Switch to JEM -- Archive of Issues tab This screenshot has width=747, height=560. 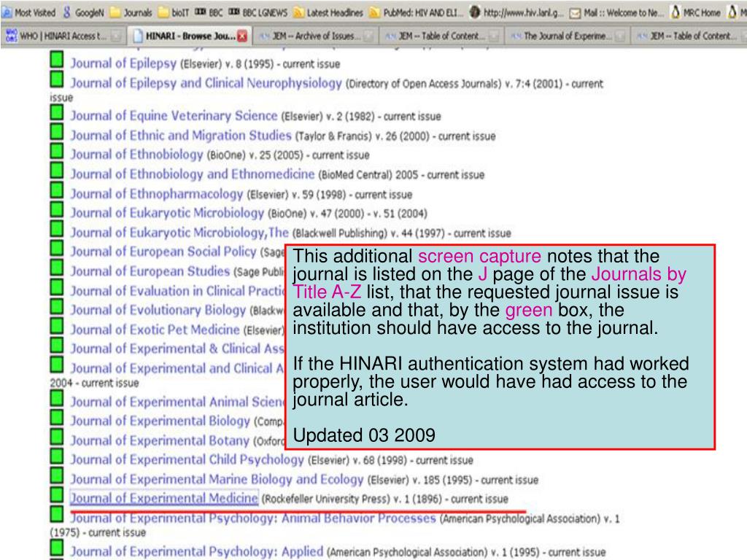tap(314, 36)
